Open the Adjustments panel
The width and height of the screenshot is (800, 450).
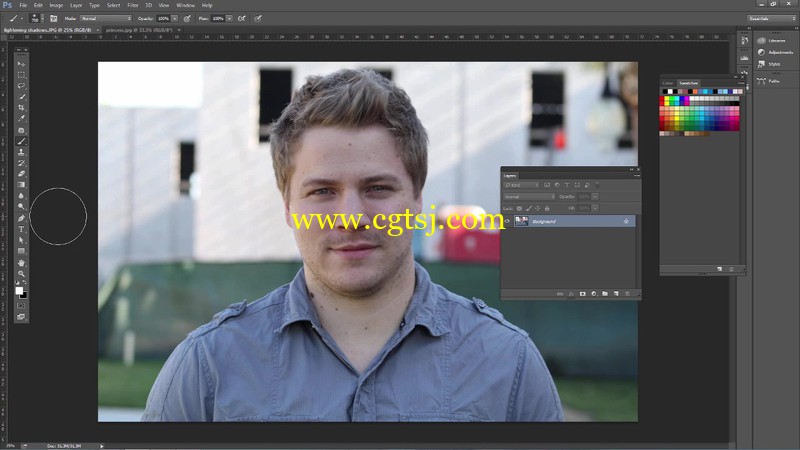[775, 52]
